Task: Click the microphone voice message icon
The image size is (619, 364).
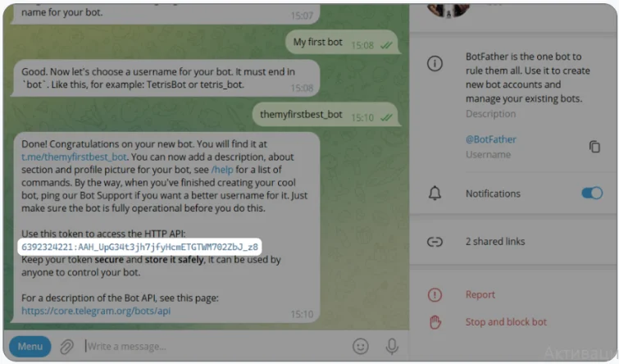Action: click(392, 346)
